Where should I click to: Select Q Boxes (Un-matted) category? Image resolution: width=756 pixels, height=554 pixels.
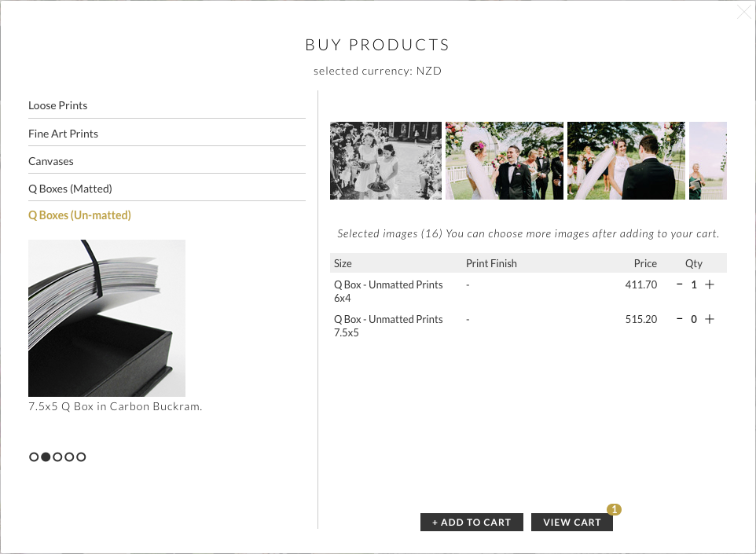pyautogui.click(x=79, y=215)
